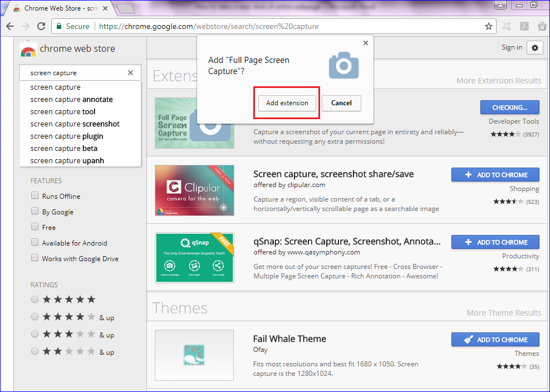Click Add to Chrome for Clipular

(495, 175)
